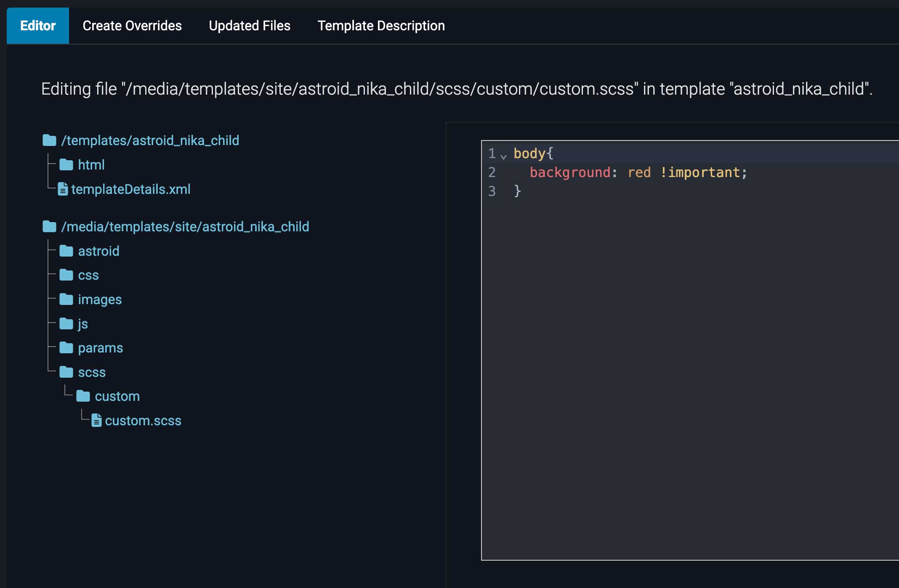Viewport: 899px width, 588px height.
Task: Expand the images folder
Action: pos(100,299)
